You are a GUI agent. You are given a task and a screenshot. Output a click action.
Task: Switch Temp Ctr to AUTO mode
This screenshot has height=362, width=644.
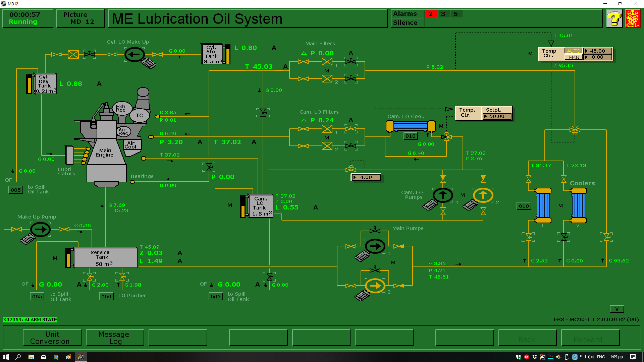(x=574, y=51)
